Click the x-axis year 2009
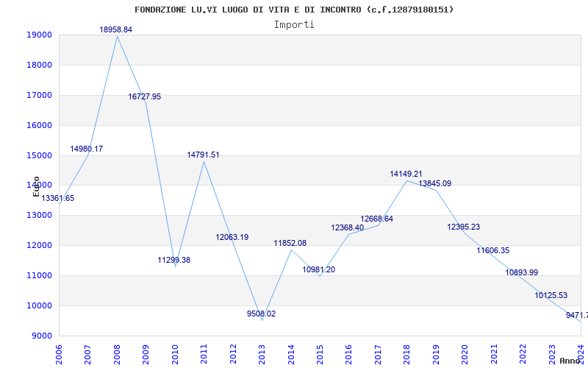Viewport: 588px width, 368px height. point(146,354)
